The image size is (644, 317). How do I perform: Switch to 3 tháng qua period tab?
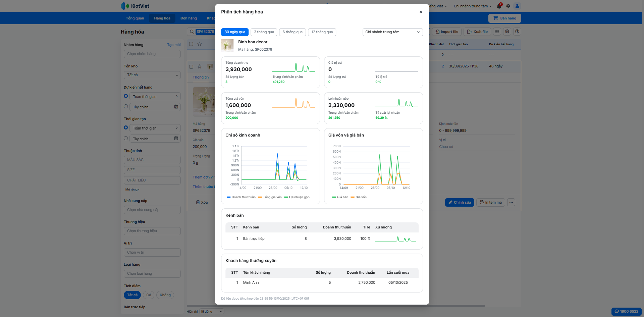[x=264, y=32]
